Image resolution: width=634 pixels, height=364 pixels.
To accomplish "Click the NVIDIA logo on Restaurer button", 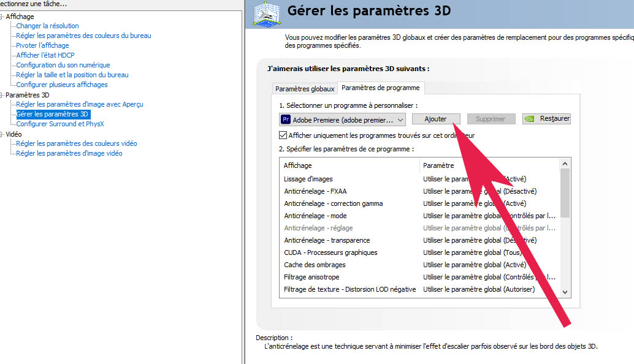I will pyautogui.click(x=529, y=119).
